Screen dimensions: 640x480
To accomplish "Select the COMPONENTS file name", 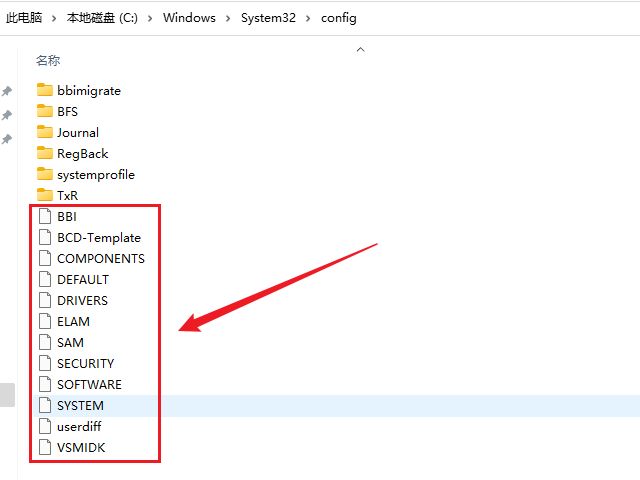I will point(101,258).
